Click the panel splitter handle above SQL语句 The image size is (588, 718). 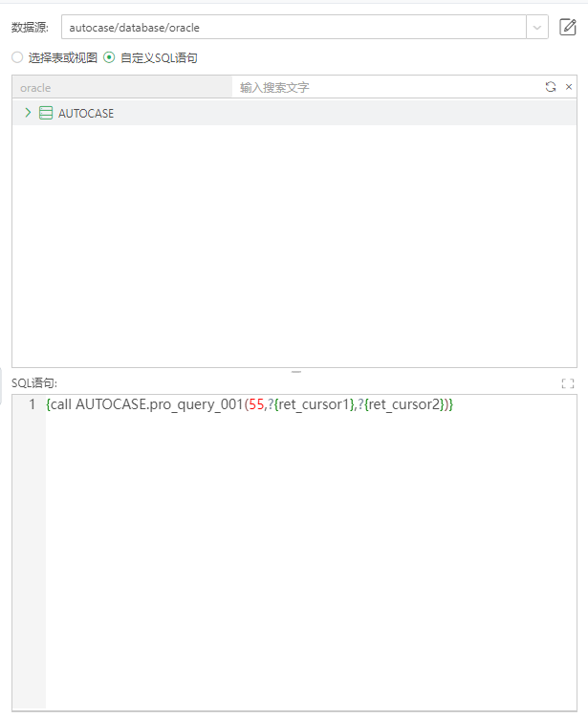[x=296, y=372]
